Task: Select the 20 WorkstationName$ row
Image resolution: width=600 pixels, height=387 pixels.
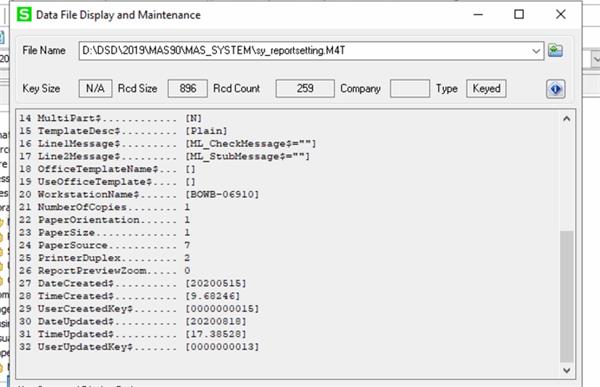Action: pos(139,194)
